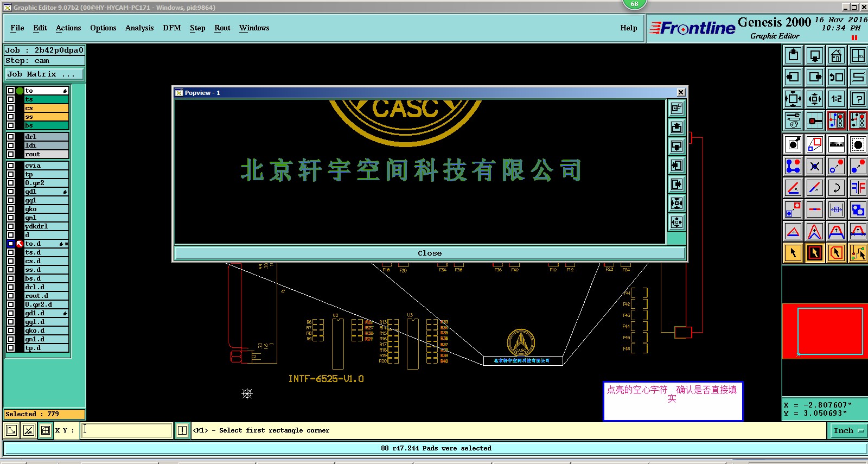This screenshot has height=464, width=868.
Task: Click the 1:2 zoom ratio icon
Action: [x=837, y=99]
